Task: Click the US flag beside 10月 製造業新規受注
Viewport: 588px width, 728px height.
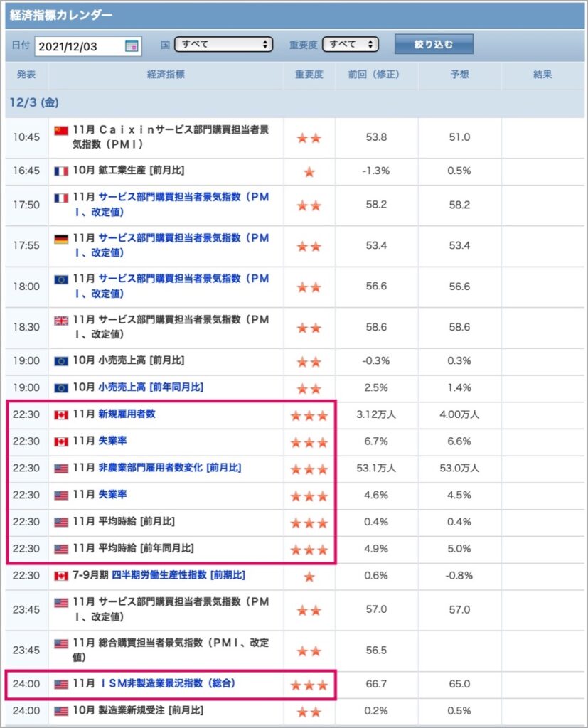Action: tap(61, 711)
